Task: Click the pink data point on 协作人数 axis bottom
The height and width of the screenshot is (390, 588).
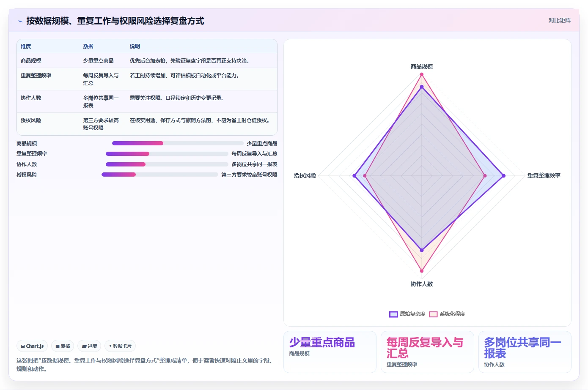Action: [422, 271]
